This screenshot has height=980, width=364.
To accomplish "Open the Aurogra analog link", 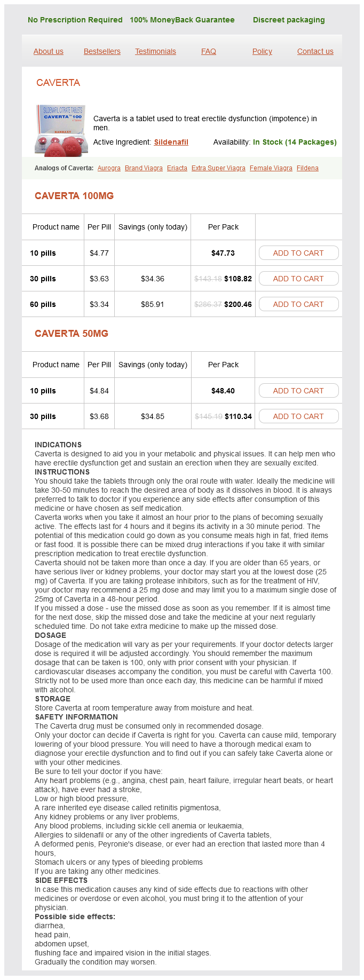I will click(109, 168).
